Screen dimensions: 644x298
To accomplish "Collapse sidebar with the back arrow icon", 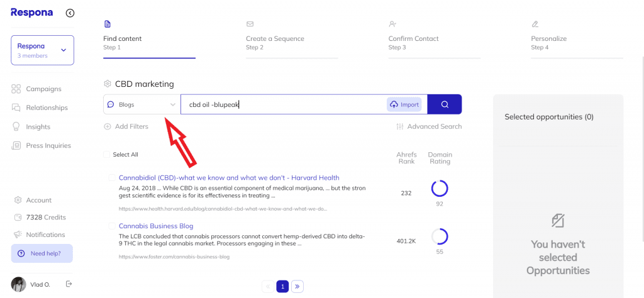I will (70, 13).
